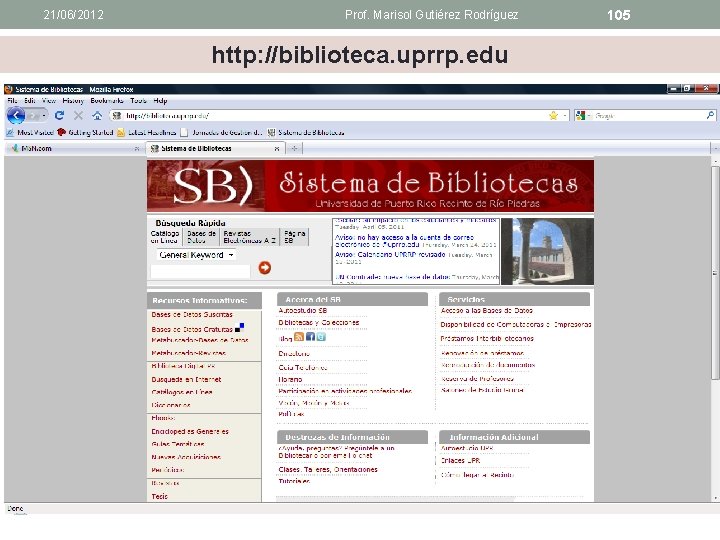
Task: Open Catálogos en Línea link
Action: (x=181, y=392)
